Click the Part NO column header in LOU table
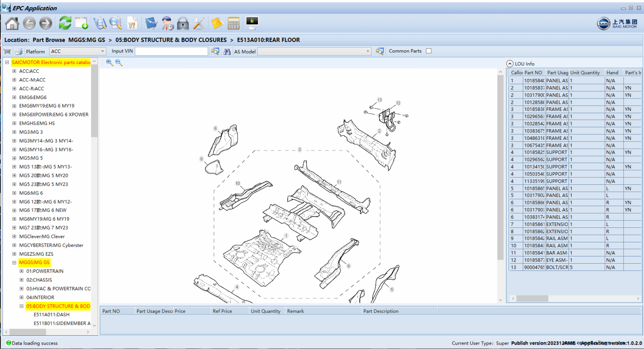This screenshot has width=644, height=349. tap(533, 73)
